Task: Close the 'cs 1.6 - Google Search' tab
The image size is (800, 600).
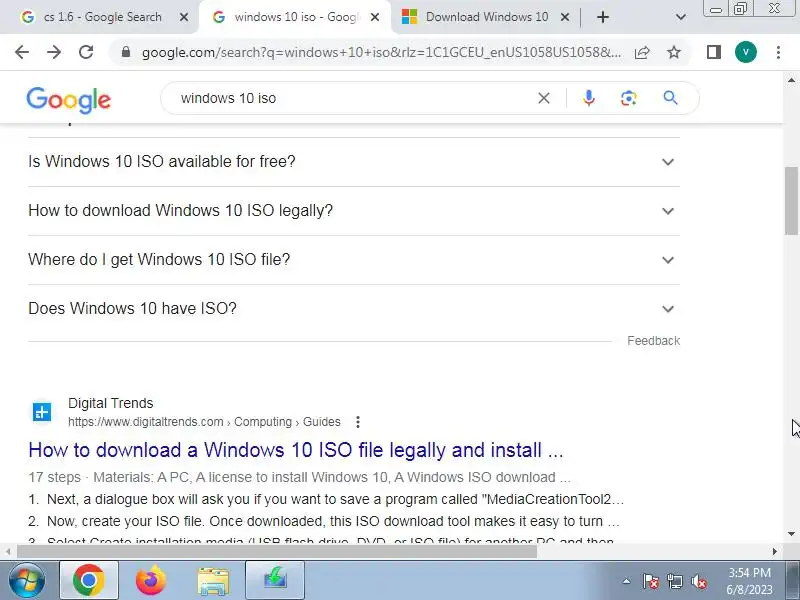Action: [x=184, y=17]
